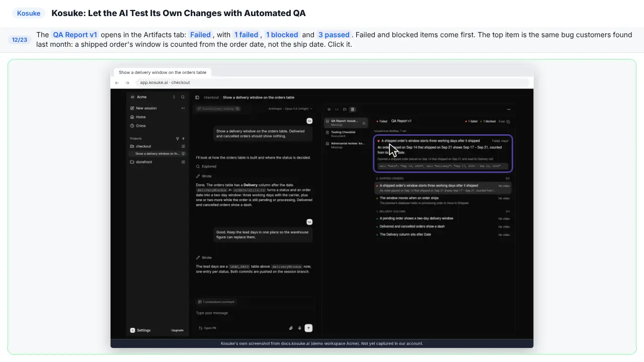
Task: Click the new-session icon on the checkout row
Action: point(183,146)
